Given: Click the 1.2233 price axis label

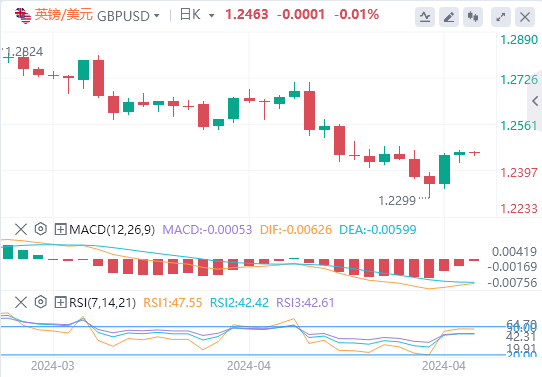Looking at the screenshot, I should click(x=519, y=209).
